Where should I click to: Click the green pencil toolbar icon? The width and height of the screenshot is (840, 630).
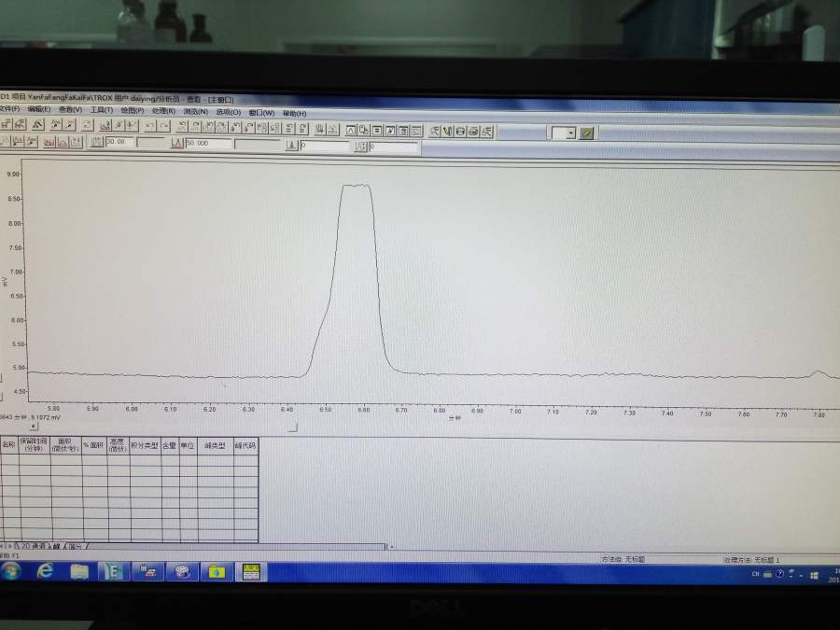point(587,133)
